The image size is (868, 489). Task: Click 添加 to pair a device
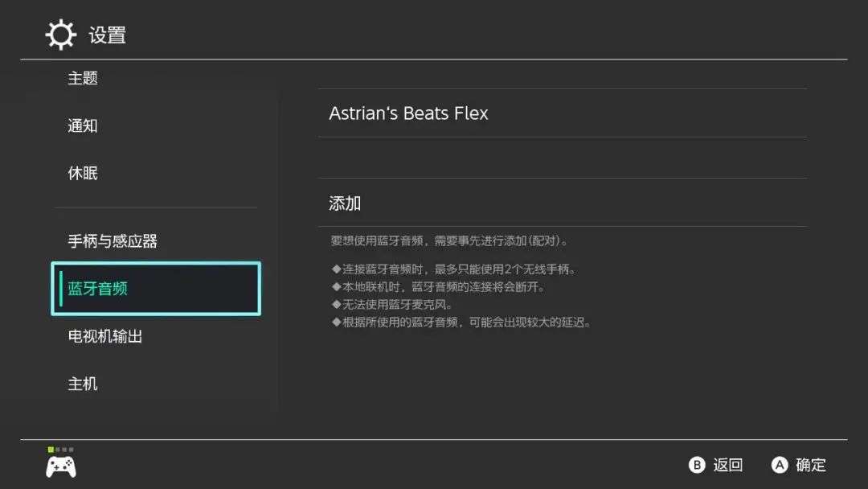coord(563,203)
